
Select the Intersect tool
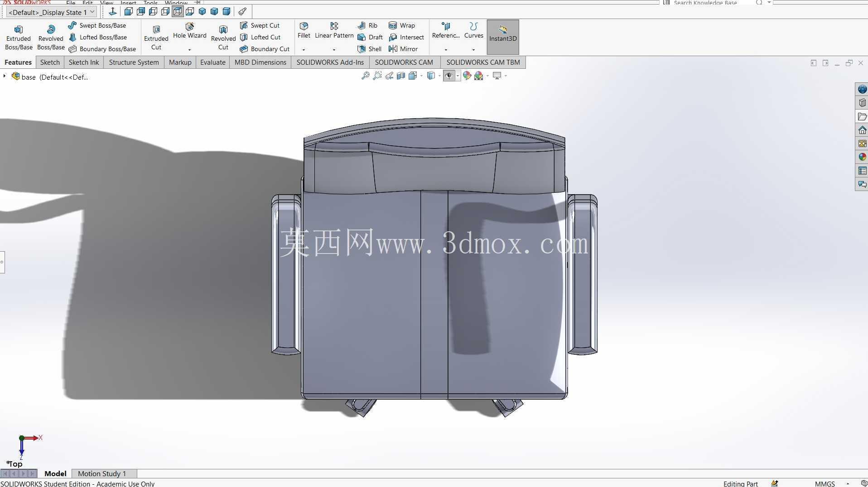[406, 37]
